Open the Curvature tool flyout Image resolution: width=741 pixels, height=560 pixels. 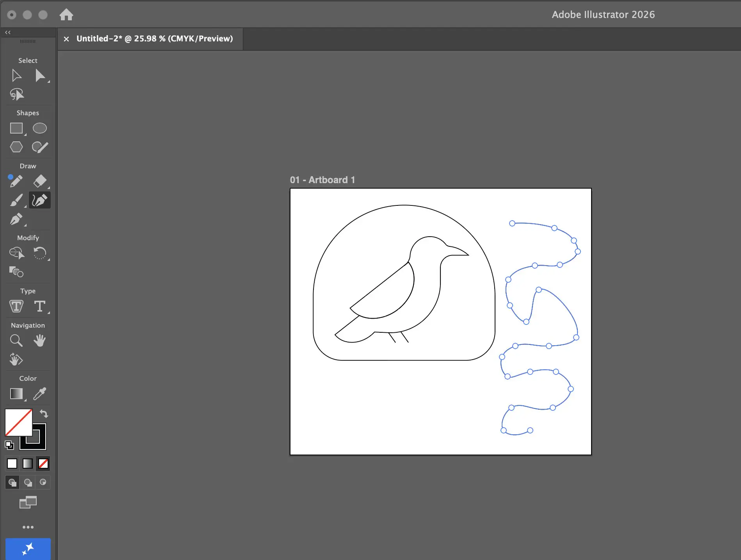coord(39,200)
